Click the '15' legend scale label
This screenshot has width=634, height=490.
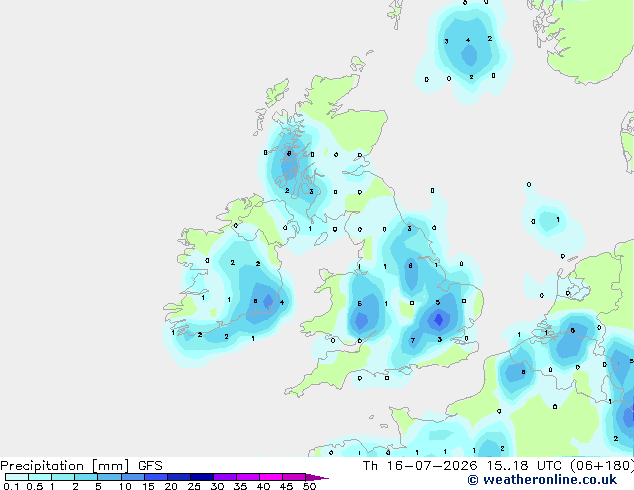(x=148, y=486)
